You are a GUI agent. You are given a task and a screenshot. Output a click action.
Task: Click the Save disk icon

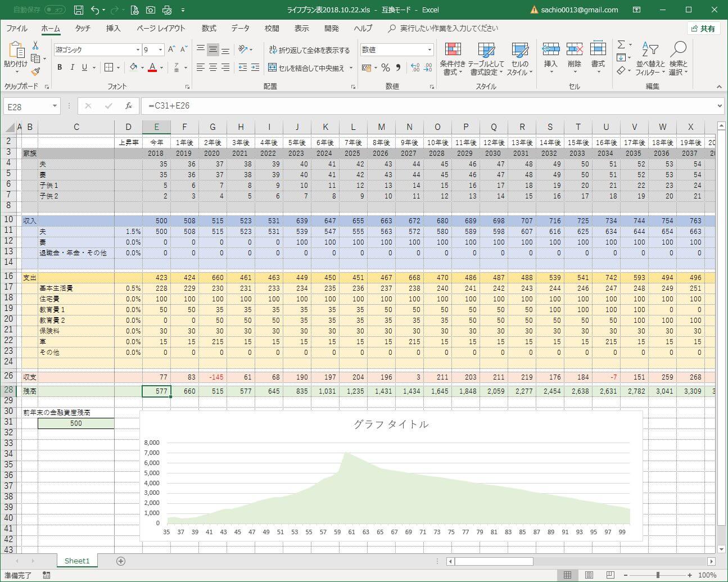[x=79, y=10]
